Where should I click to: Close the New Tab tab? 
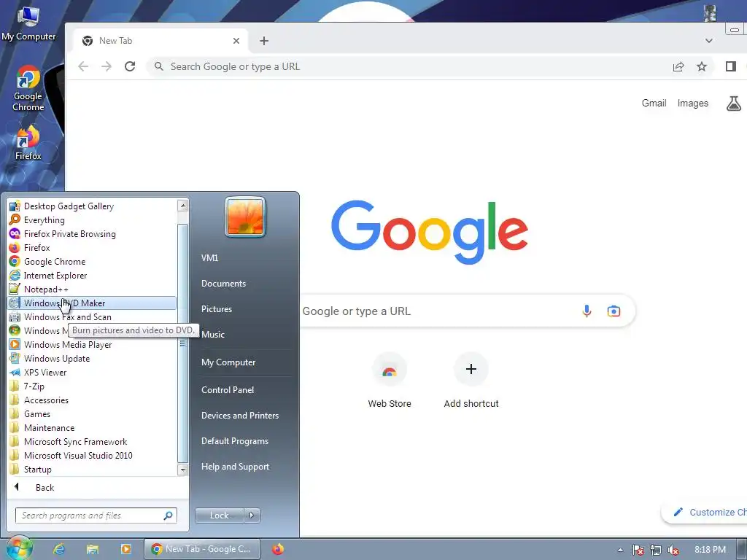click(236, 41)
